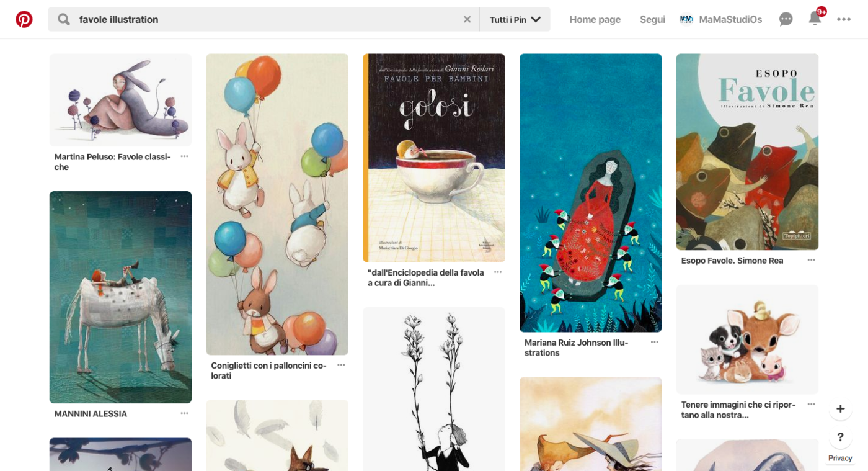
Task: Clear the search with the X icon
Action: (x=467, y=19)
